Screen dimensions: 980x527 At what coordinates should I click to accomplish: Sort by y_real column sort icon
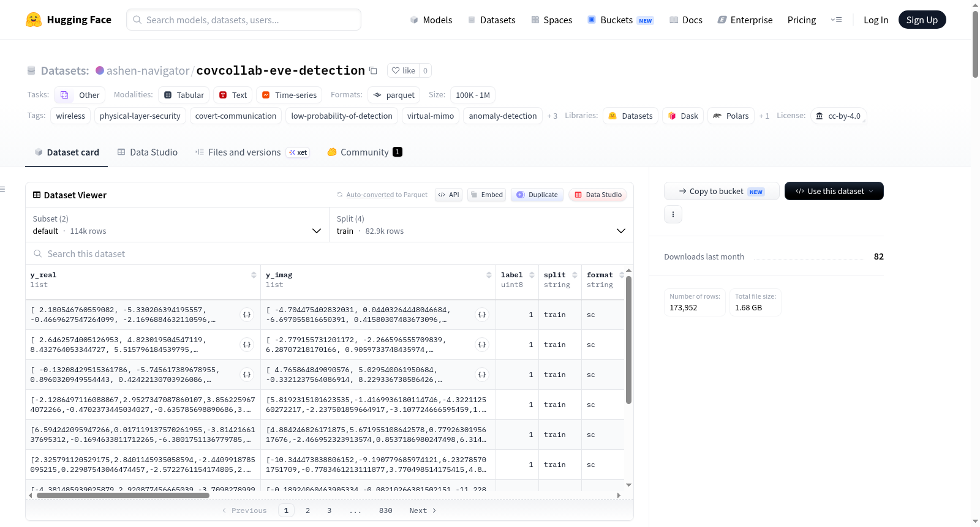click(254, 275)
